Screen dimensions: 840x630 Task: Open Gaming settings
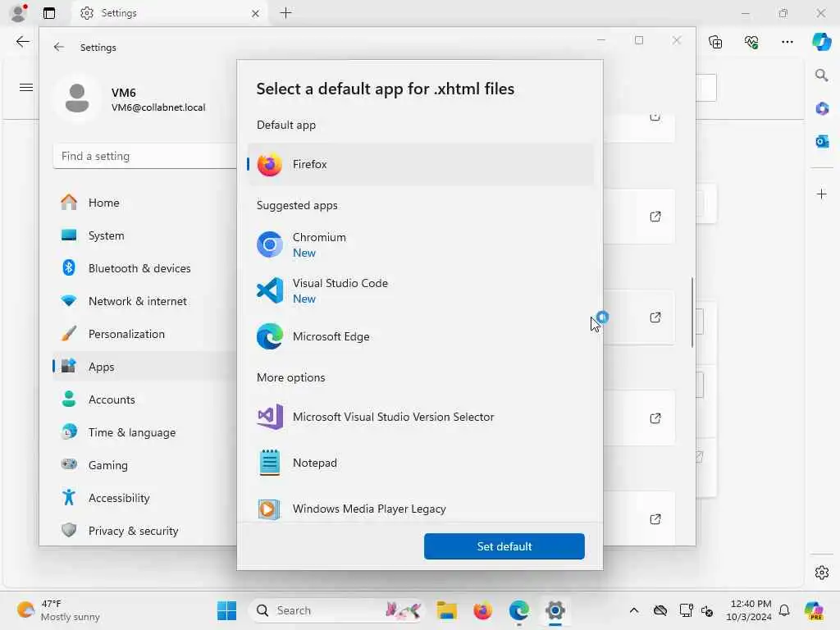144,465
